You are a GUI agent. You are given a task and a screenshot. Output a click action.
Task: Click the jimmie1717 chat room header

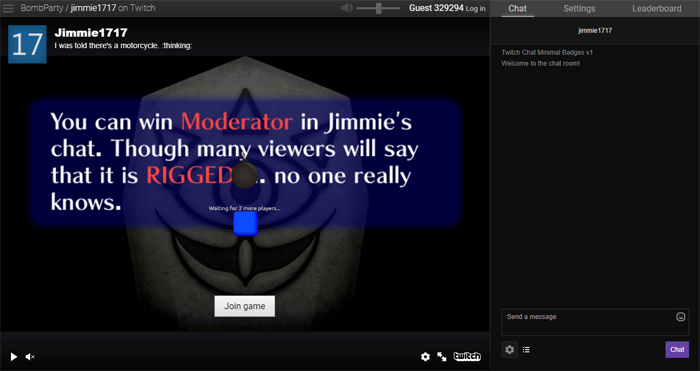pyautogui.click(x=595, y=30)
